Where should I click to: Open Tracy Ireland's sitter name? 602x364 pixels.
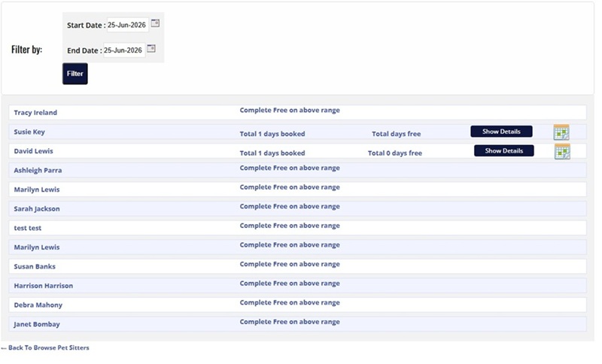35,113
